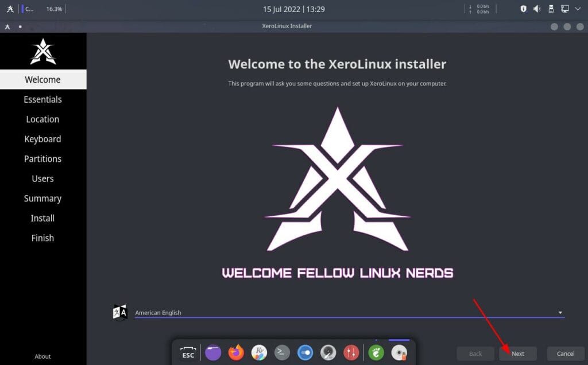Maximize the XeroLinux Installer window
The width and height of the screenshot is (588, 365).
(x=567, y=26)
